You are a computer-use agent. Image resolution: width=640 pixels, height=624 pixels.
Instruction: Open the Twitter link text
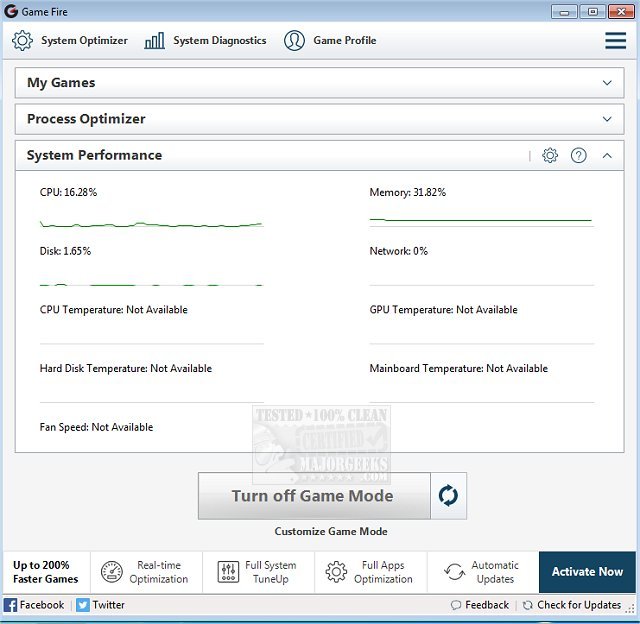tap(108, 605)
